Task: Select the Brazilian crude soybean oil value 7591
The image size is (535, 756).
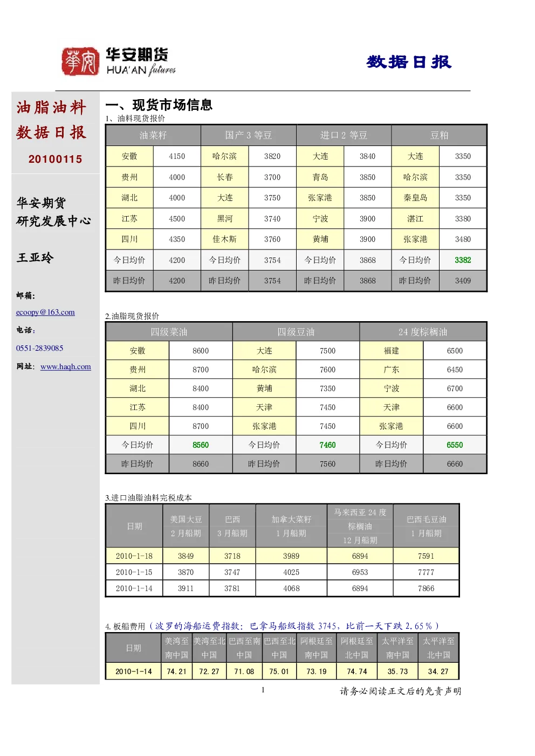Action: (426, 556)
